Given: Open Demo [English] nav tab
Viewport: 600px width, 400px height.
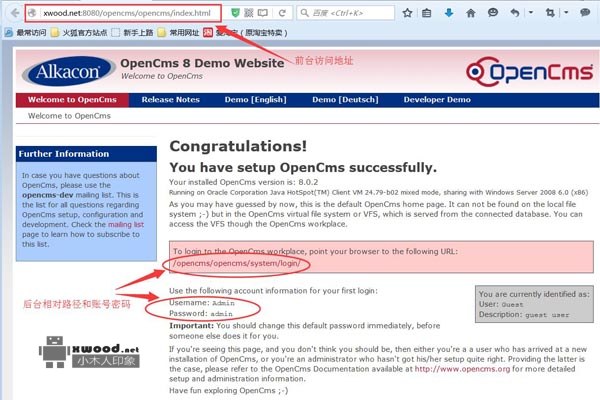Looking at the screenshot, I should coord(255,100).
